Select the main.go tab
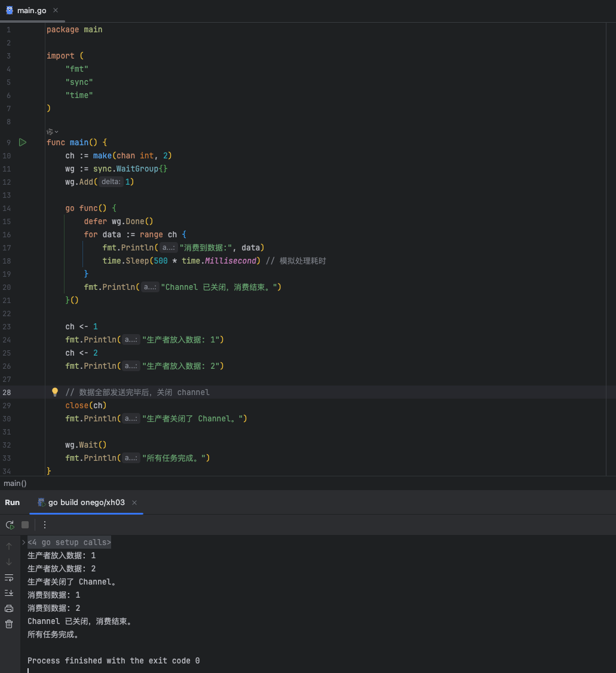The image size is (616, 673). (32, 10)
